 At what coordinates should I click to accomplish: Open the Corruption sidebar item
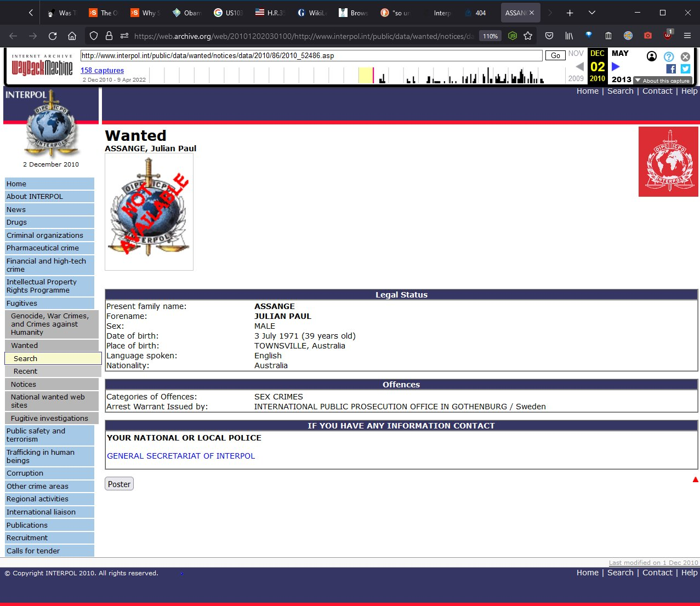pos(49,473)
